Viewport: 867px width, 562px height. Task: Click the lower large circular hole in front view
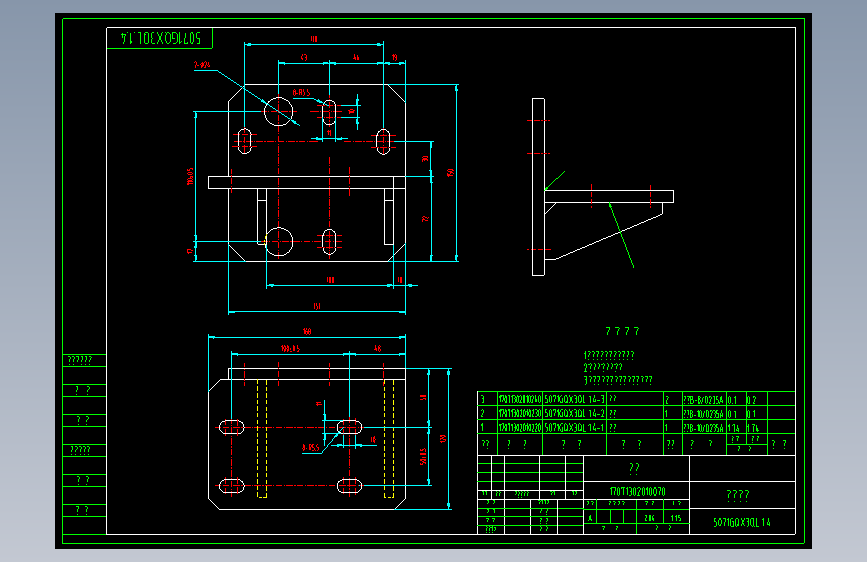[x=278, y=242]
